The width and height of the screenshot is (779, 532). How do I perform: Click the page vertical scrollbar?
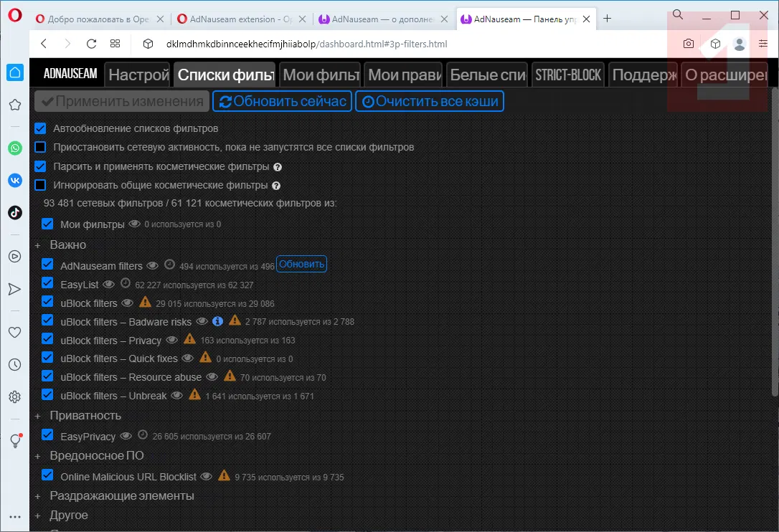(775, 242)
